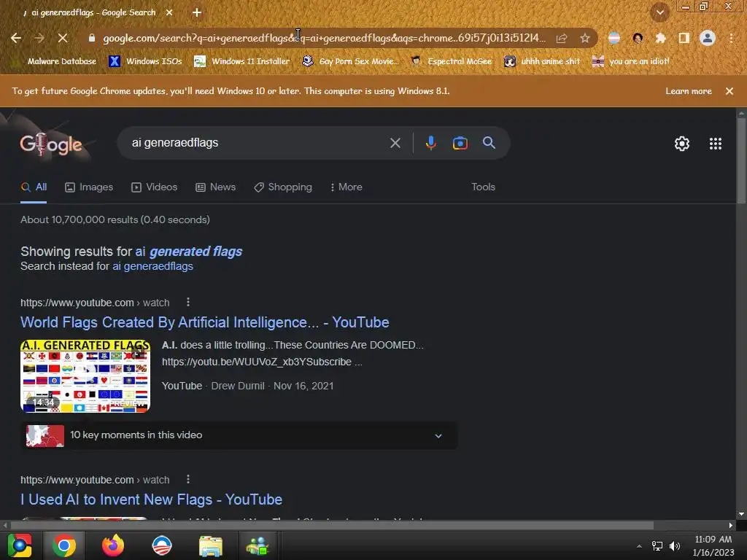The image size is (747, 560).
Task: Switch to the News tab
Action: coord(216,187)
